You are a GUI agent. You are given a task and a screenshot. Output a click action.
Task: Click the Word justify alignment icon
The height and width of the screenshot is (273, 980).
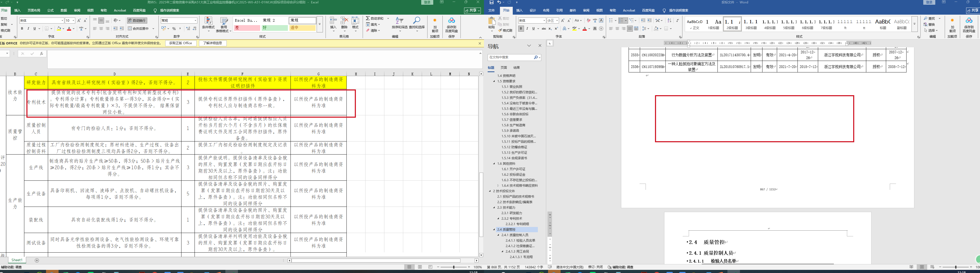tap(630, 29)
